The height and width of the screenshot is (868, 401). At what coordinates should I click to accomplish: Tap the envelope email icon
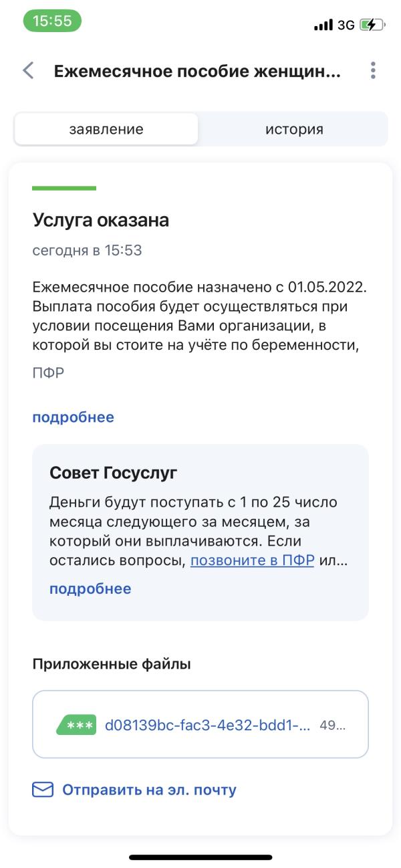pyautogui.click(x=43, y=790)
